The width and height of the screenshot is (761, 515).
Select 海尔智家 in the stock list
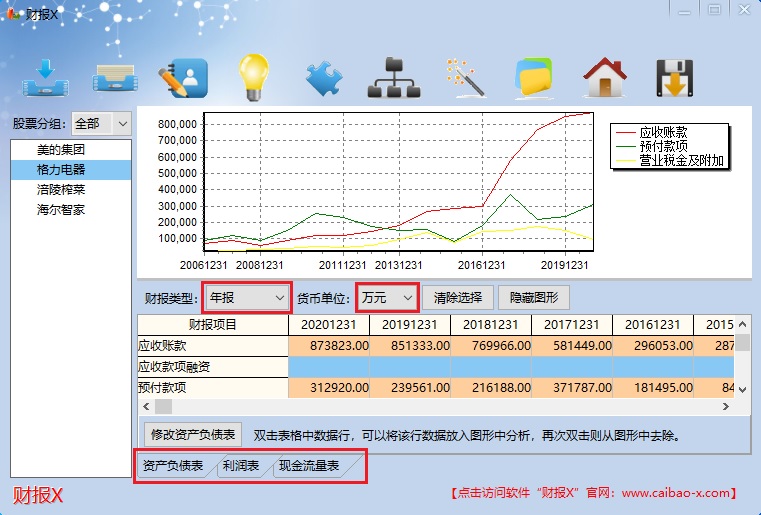[x=71, y=210]
